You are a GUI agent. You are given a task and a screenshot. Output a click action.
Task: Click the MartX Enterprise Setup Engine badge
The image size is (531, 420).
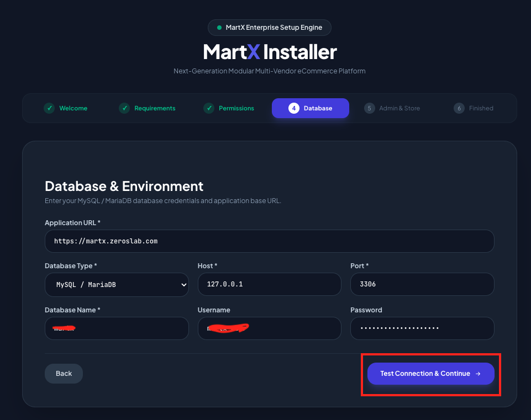pyautogui.click(x=270, y=28)
